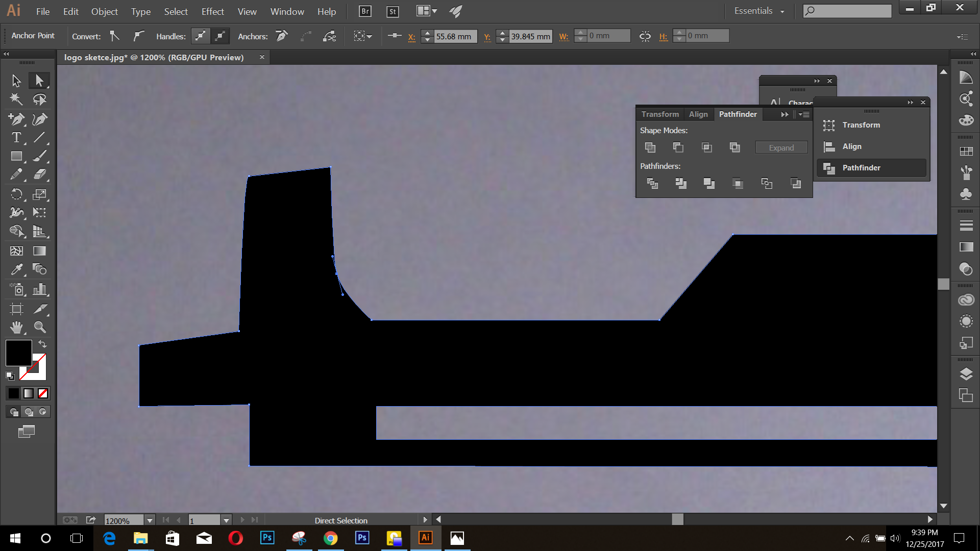
Task: Select the Gradient tool
Action: (x=39, y=251)
